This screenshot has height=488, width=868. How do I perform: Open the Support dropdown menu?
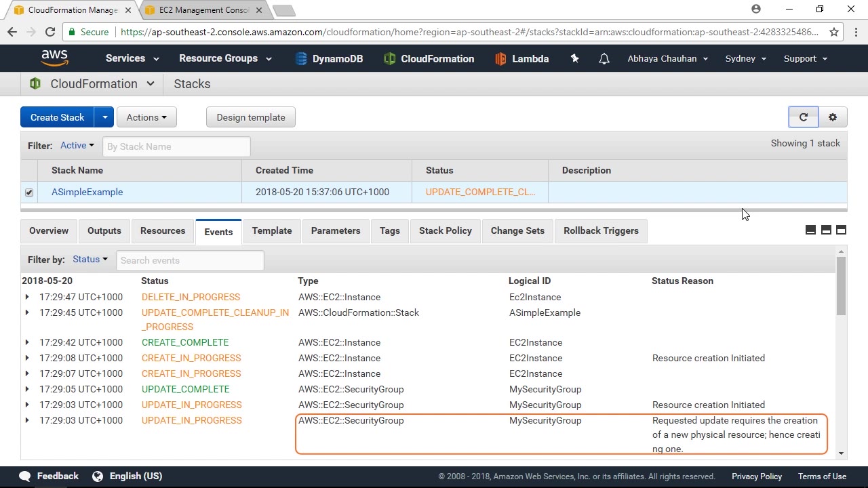(x=806, y=58)
